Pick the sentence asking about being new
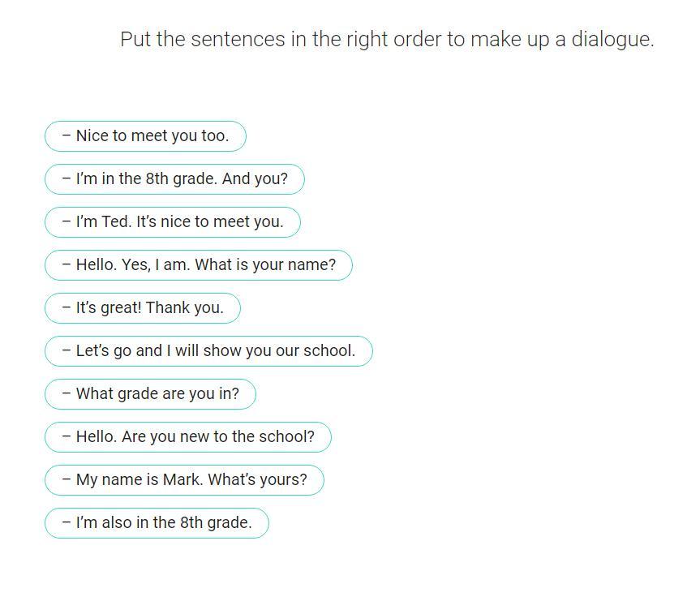This screenshot has width=700, height=601. tap(188, 437)
